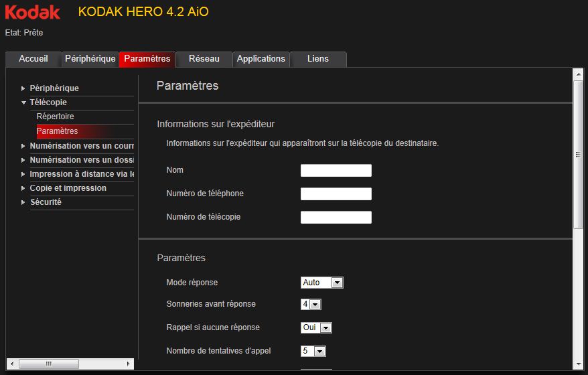This screenshot has width=588, height=375.
Task: Open the Réseau tab
Action: pyautogui.click(x=204, y=59)
